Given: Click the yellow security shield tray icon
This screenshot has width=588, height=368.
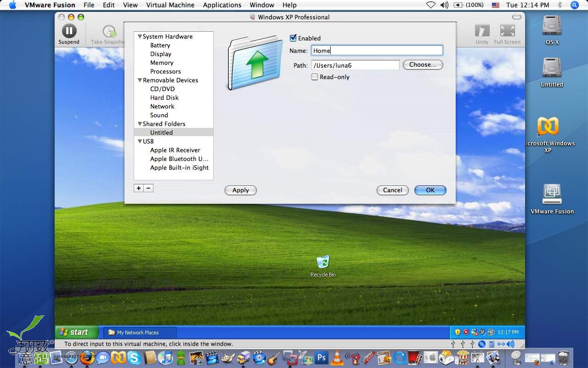Looking at the screenshot, I should (x=458, y=332).
